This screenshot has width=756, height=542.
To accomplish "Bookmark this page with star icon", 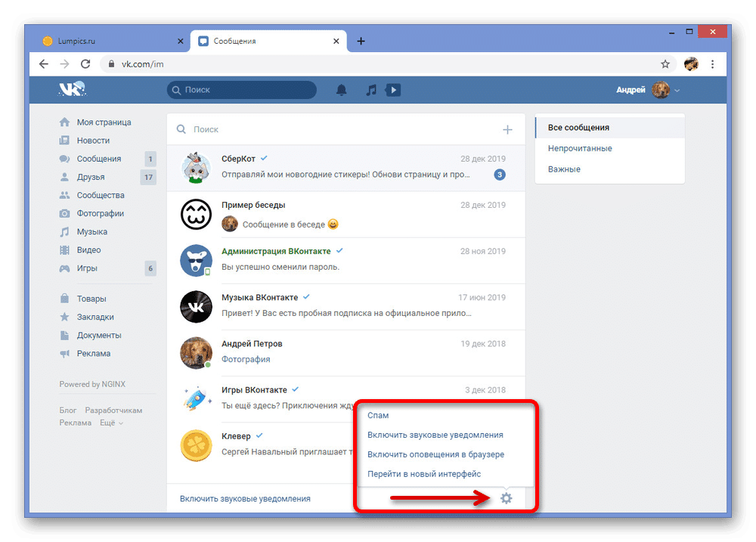I will (665, 64).
